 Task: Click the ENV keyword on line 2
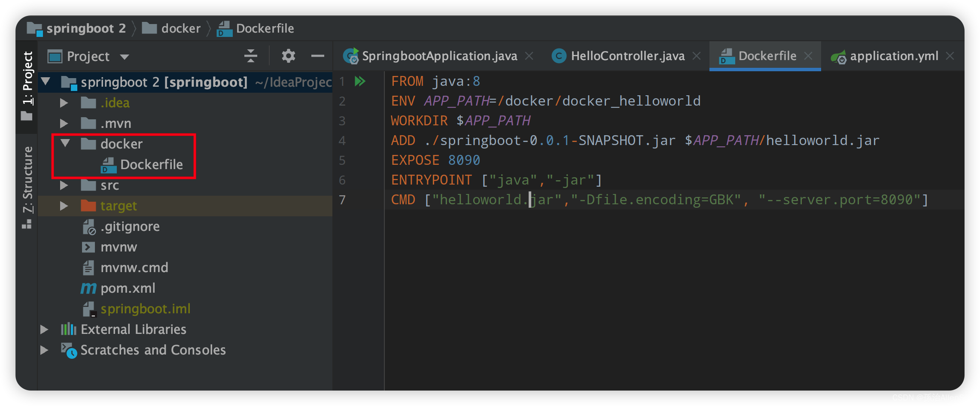point(403,101)
